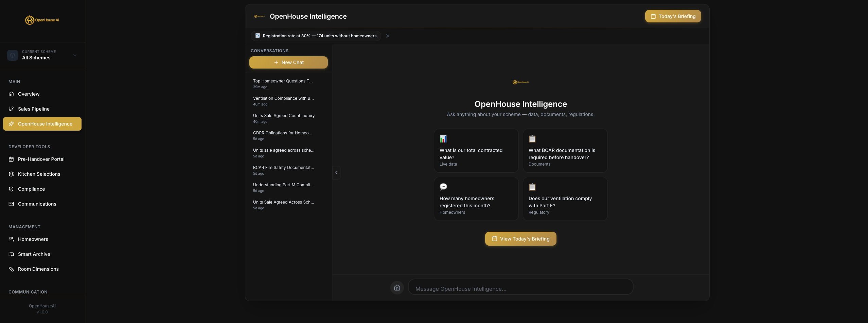Collapse the conversations panel with the chevron

coord(336,173)
